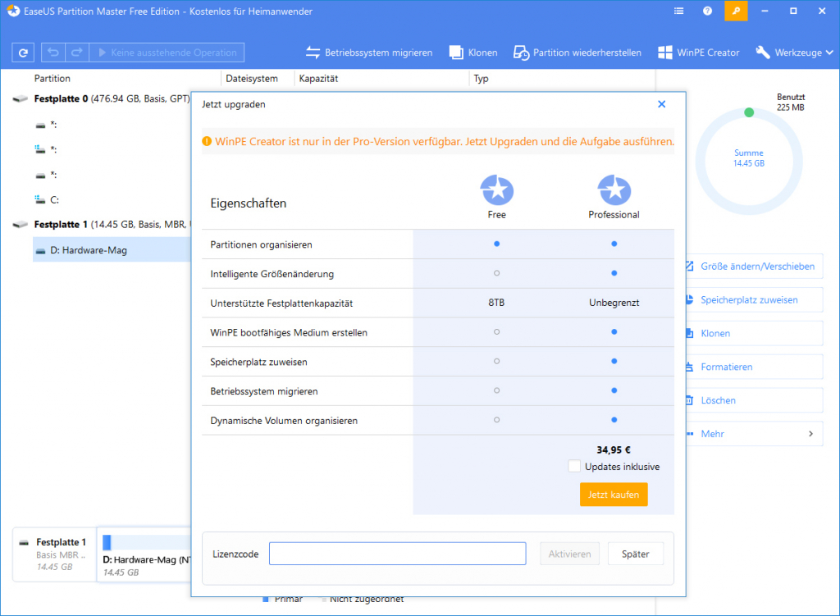This screenshot has width=840, height=616.
Task: Open the hamburger list menu
Action: point(678,11)
